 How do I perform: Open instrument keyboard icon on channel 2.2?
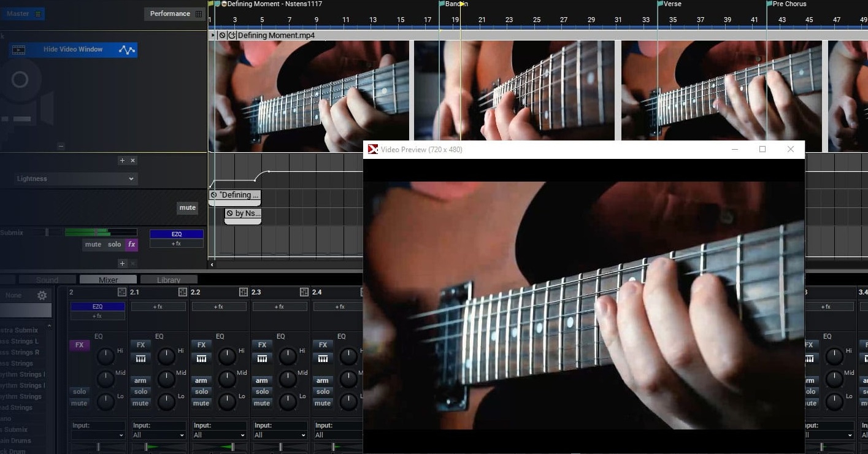tap(201, 358)
